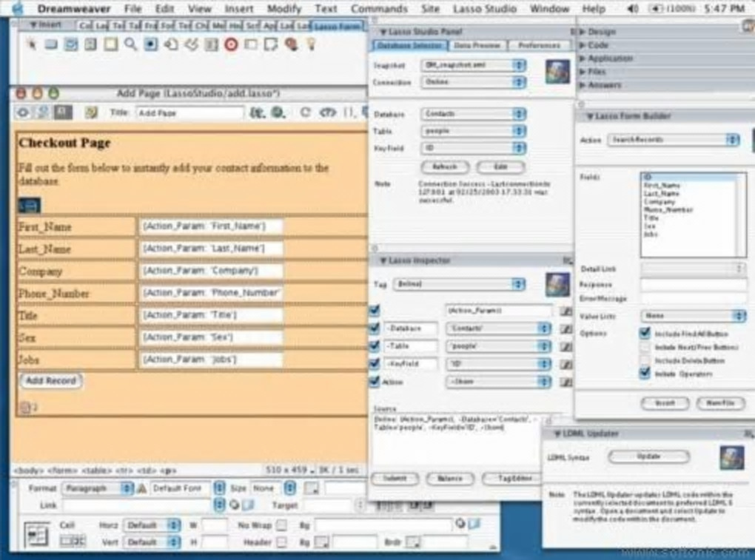Open file management icon in document toolbar
This screenshot has height=560, width=755.
point(257,112)
